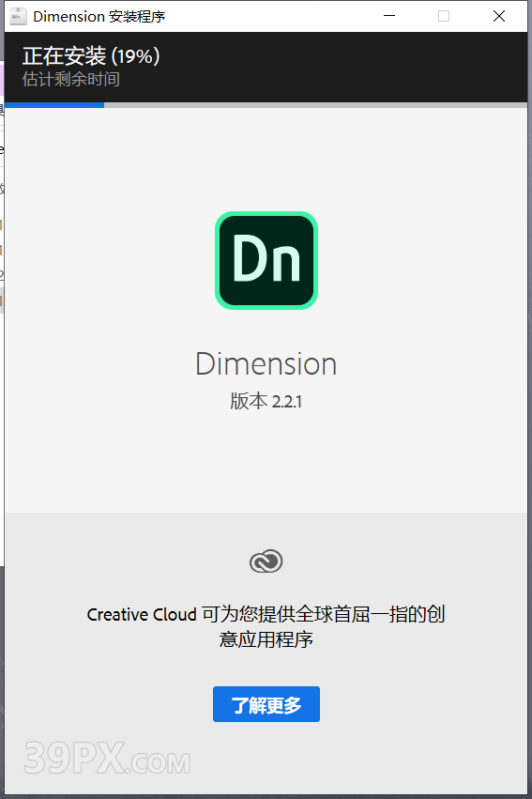The image size is (532, 799).
Task: Click the Creative Cloud description text
Action: (266, 626)
